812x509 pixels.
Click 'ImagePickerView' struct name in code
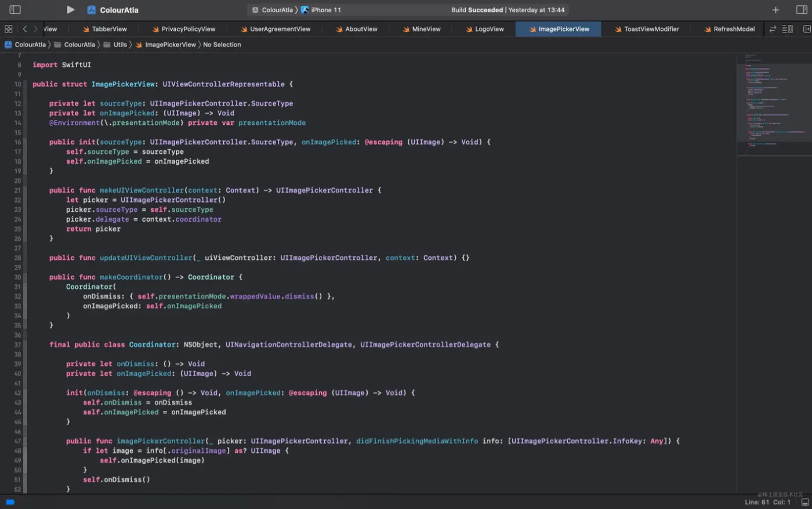tap(122, 84)
